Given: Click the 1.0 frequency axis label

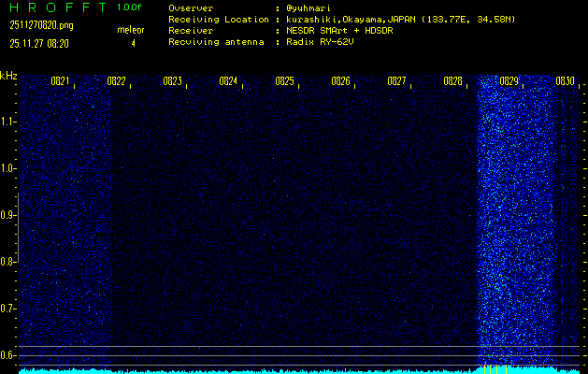Looking at the screenshot, I should pyautogui.click(x=7, y=168).
